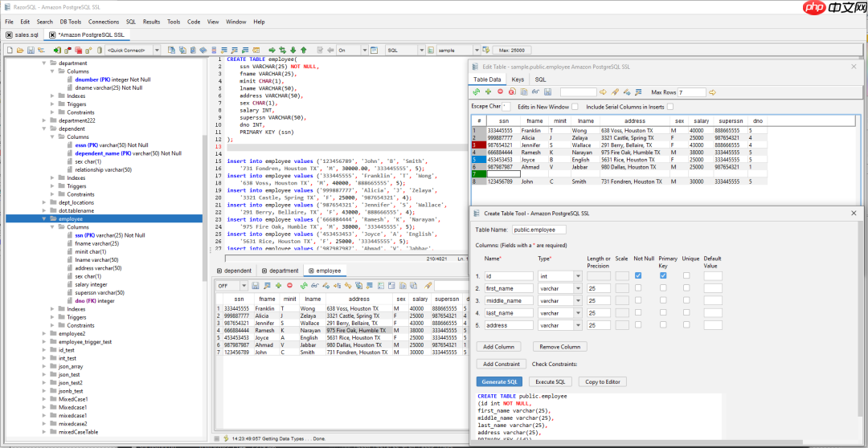The image size is (868, 448).
Task: Click the New File icon in main toolbar
Action: pos(10,50)
